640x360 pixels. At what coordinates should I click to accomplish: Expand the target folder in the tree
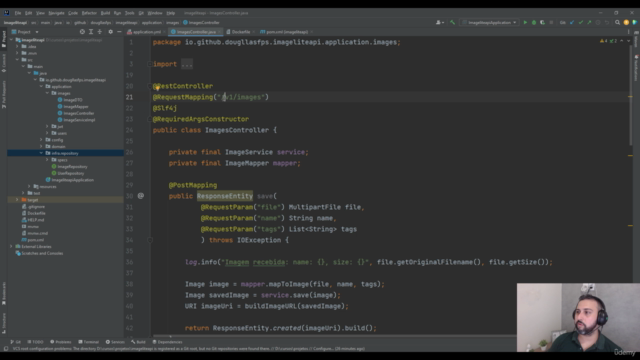17,200
